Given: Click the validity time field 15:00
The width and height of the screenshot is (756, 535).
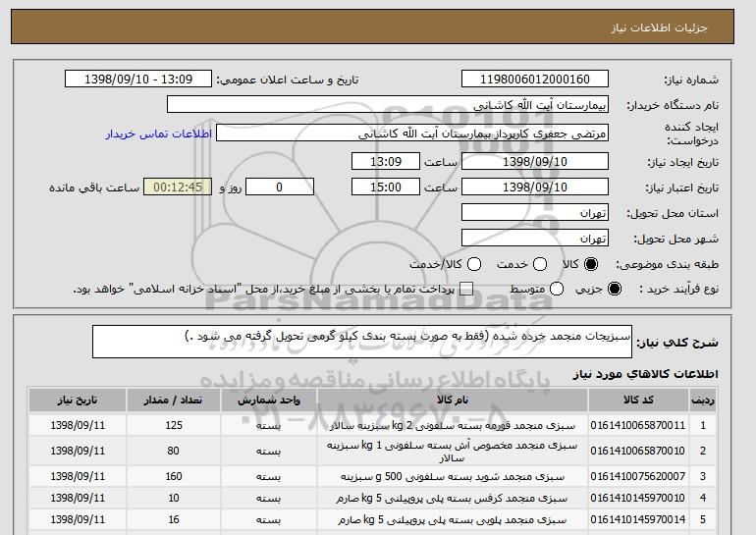Looking at the screenshot, I should click(x=386, y=187).
